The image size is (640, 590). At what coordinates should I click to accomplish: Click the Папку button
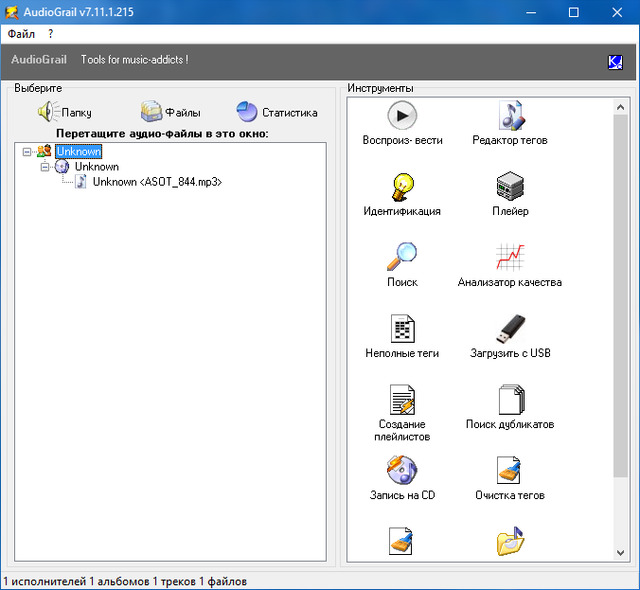pyautogui.click(x=65, y=112)
